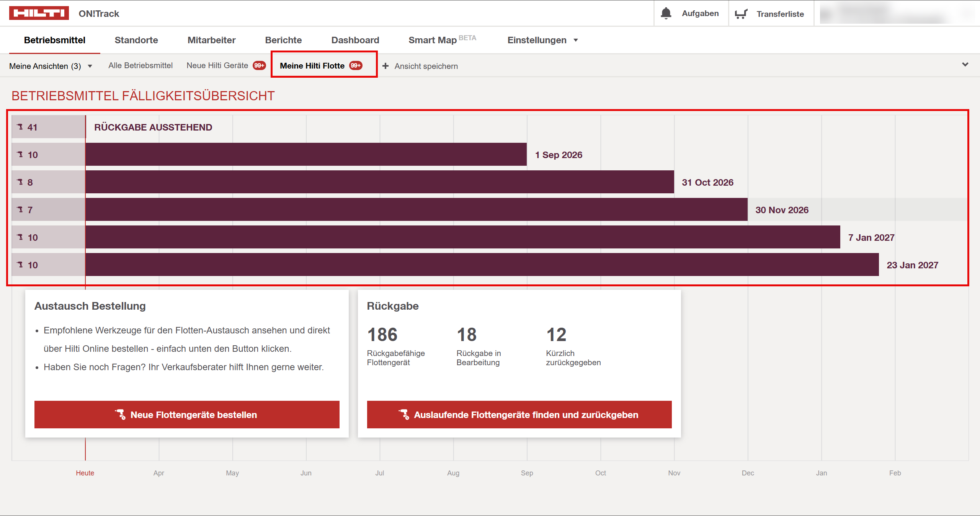
Task: Expand the chevron on the views bar
Action: (x=965, y=65)
